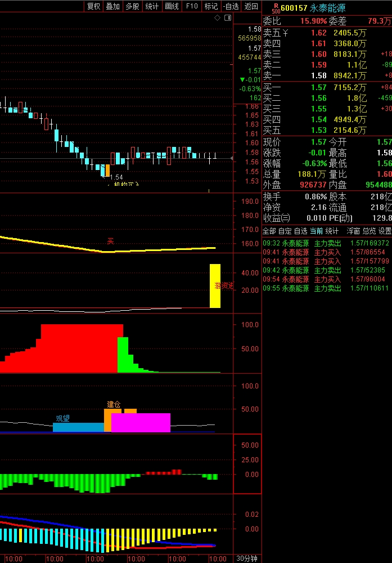The image size is (392, 563).
Task: Click the 标记 mark button
Action: 211,6
